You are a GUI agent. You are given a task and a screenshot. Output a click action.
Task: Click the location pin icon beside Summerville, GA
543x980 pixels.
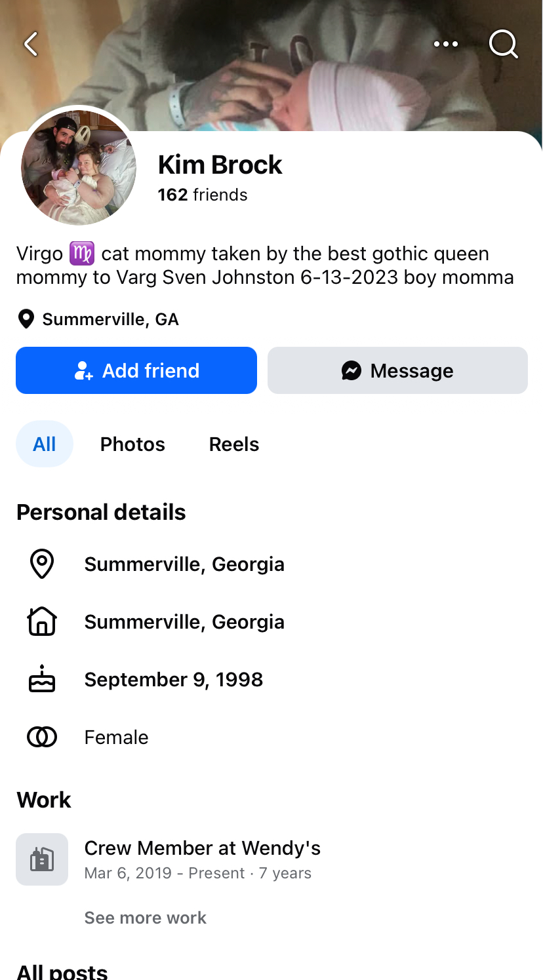point(26,319)
